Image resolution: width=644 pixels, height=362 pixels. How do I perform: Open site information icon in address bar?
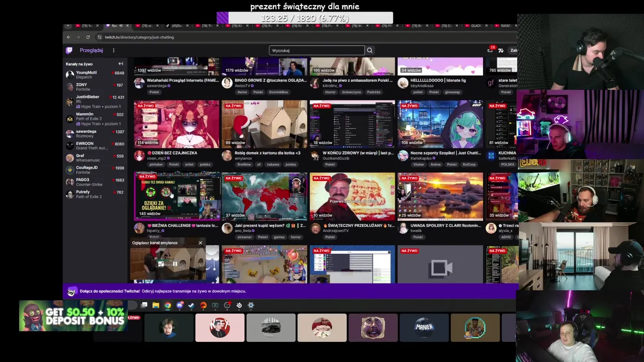pos(99,37)
